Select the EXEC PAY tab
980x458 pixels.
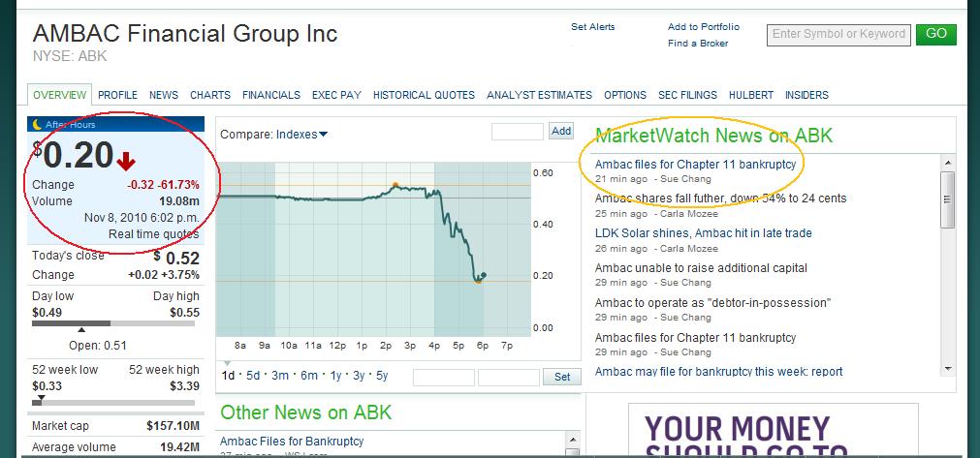click(x=337, y=95)
